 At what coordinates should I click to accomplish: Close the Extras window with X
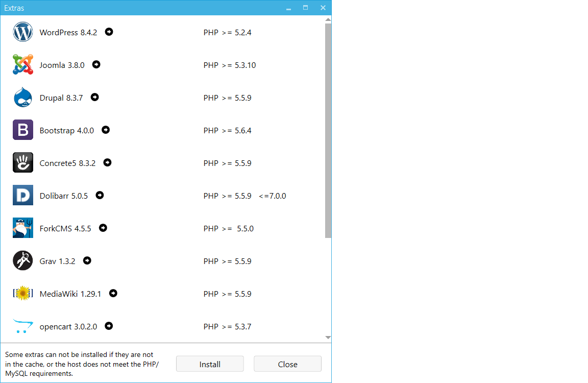point(323,8)
